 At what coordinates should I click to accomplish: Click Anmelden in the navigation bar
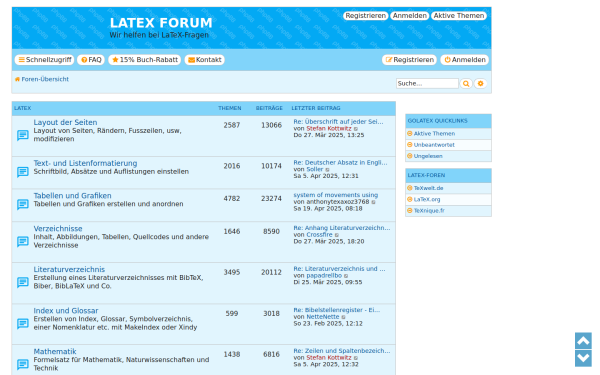[465, 60]
